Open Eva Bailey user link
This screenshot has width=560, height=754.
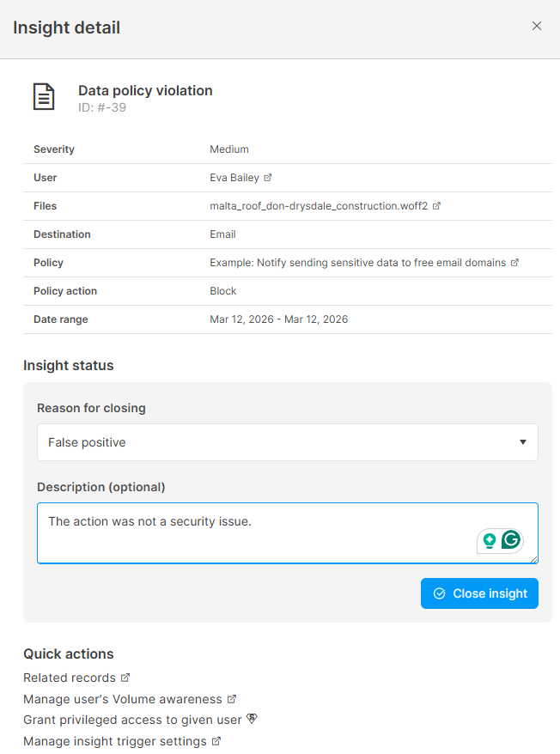point(234,178)
